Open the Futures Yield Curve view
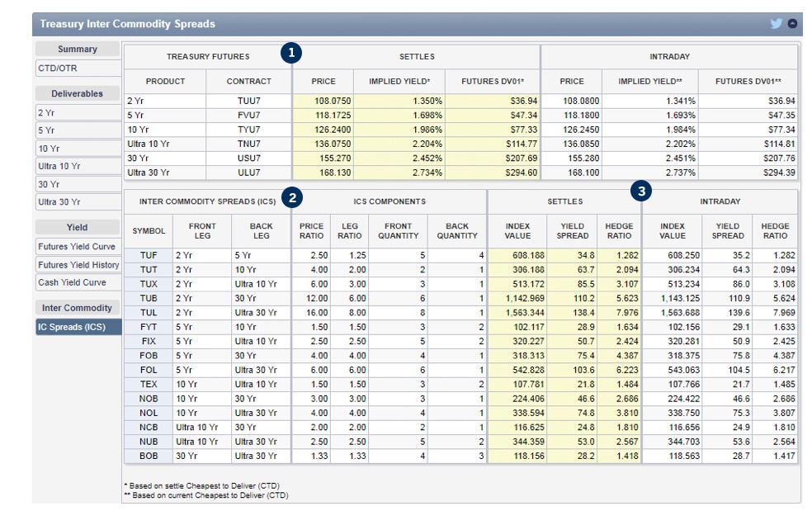Viewport: 812px width, 511px height. [x=78, y=247]
